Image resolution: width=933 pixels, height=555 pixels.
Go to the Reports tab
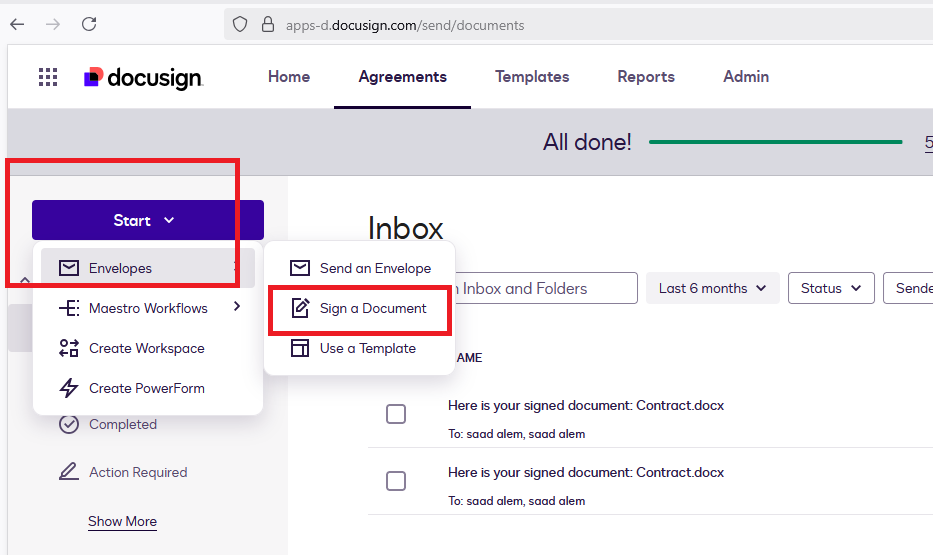click(x=646, y=77)
